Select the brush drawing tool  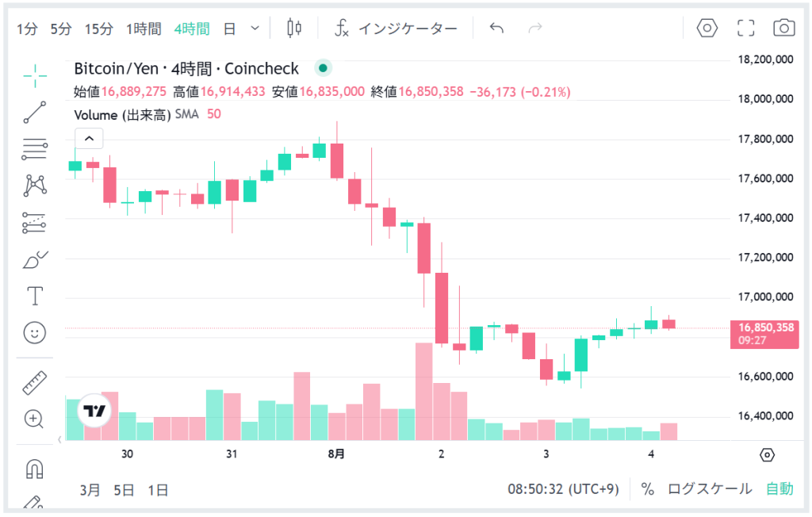35,259
